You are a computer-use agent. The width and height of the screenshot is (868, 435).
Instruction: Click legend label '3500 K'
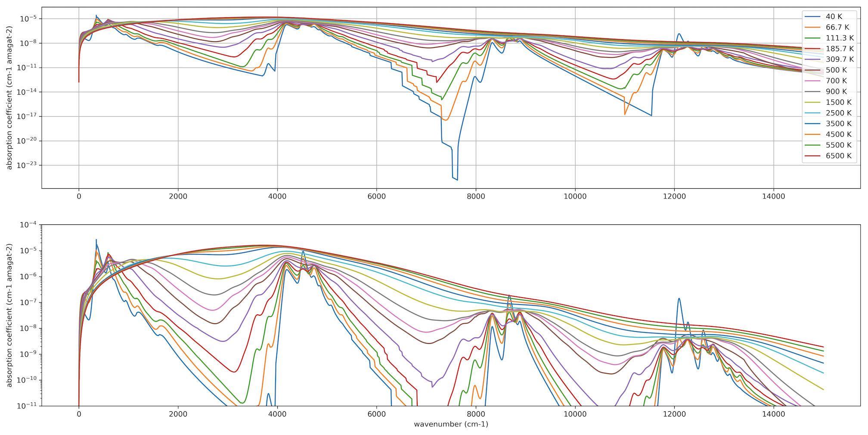[x=838, y=124]
